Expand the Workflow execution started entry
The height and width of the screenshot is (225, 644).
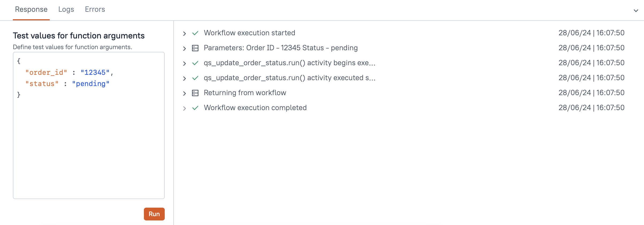(184, 33)
